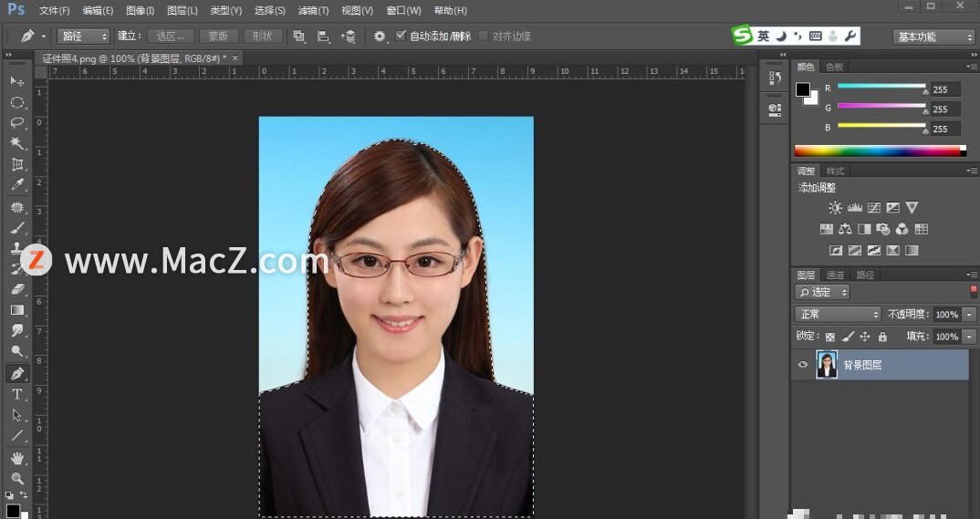
Task: Select the Crop tool
Action: pos(16,164)
